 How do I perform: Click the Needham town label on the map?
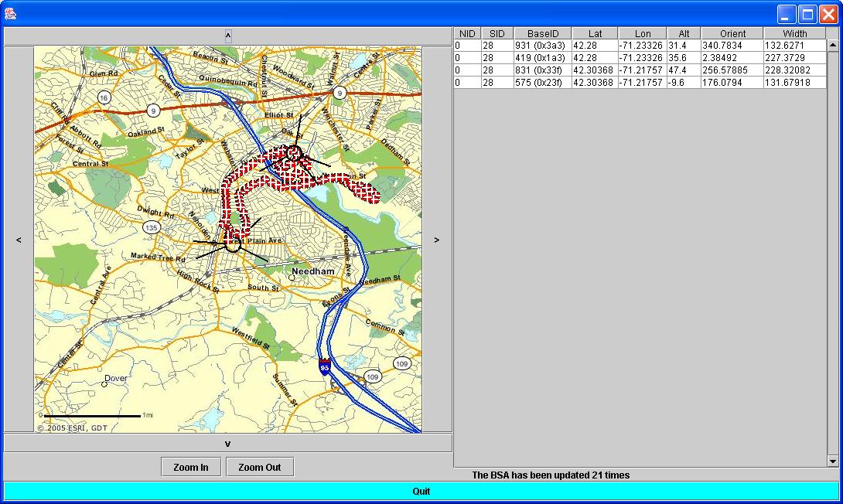pos(312,271)
